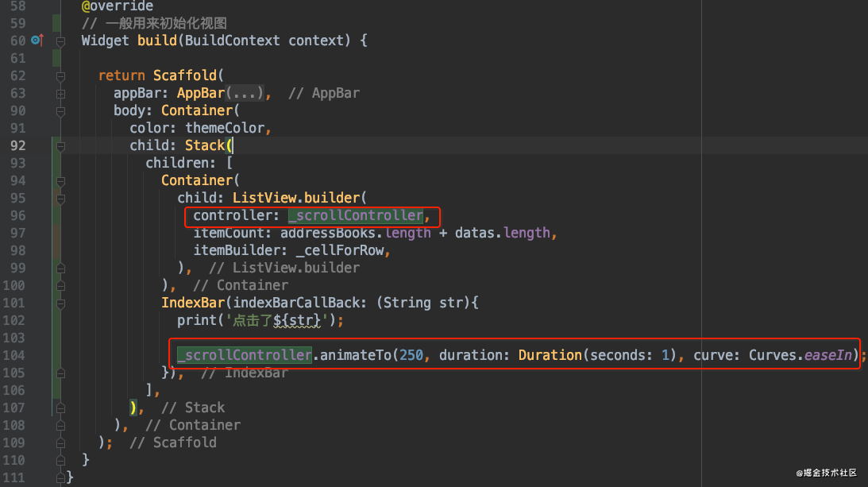Viewport: 868px width, 487px height.
Task: Click the @override annotation
Action: pyautogui.click(x=118, y=6)
